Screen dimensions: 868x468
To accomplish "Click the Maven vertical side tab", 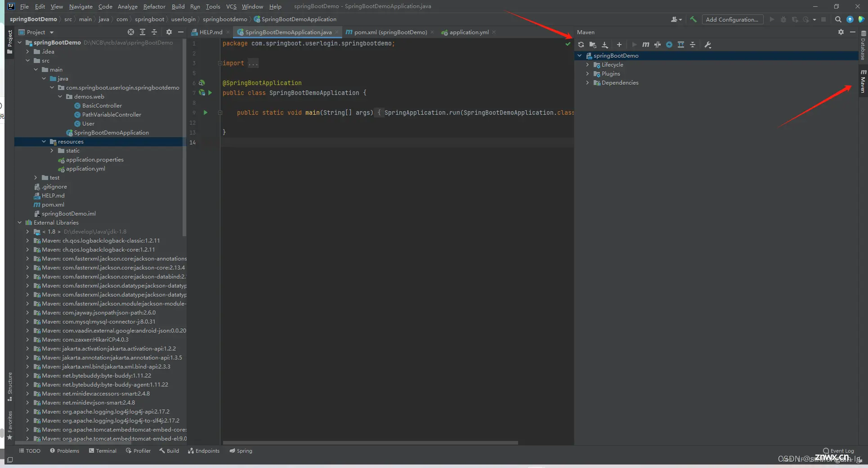I will pos(863,81).
